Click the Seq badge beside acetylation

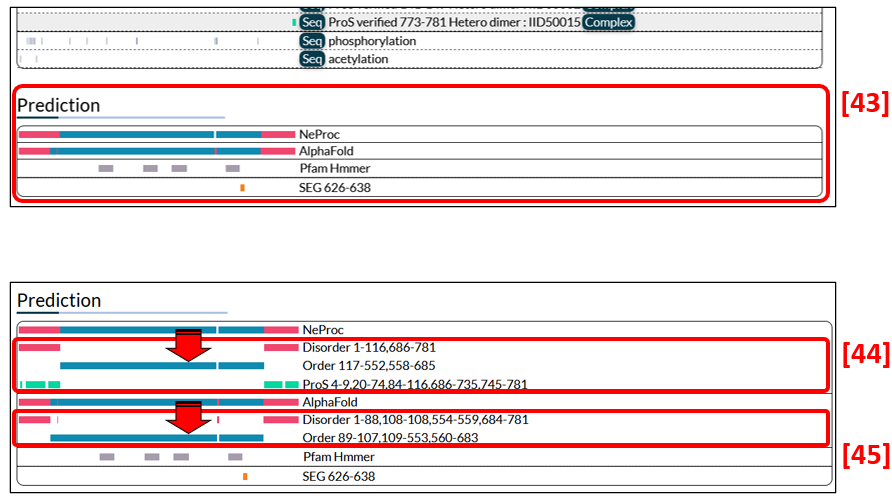312,59
